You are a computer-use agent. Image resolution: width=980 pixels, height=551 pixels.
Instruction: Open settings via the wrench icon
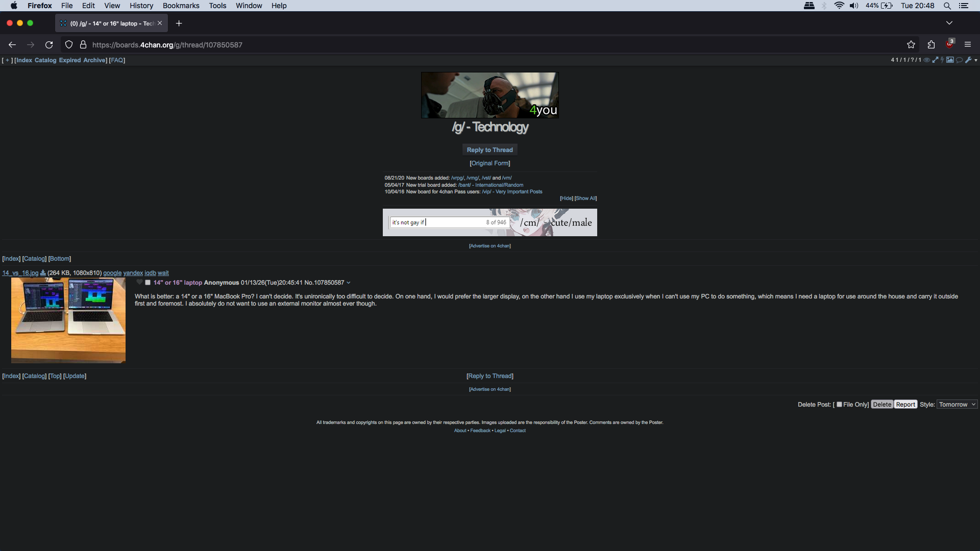click(968, 60)
